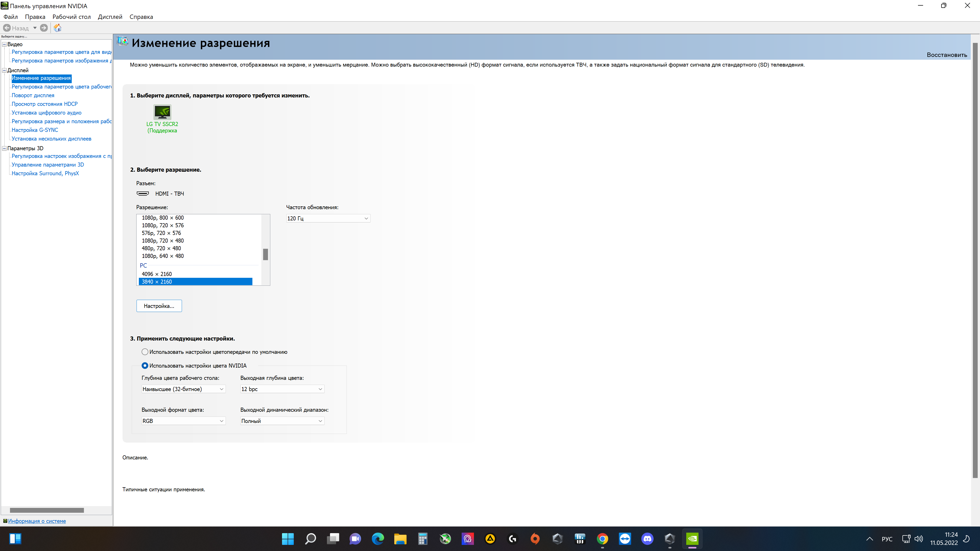Open the output color depth 12 bpc dropdown
980x551 pixels.
click(282, 389)
